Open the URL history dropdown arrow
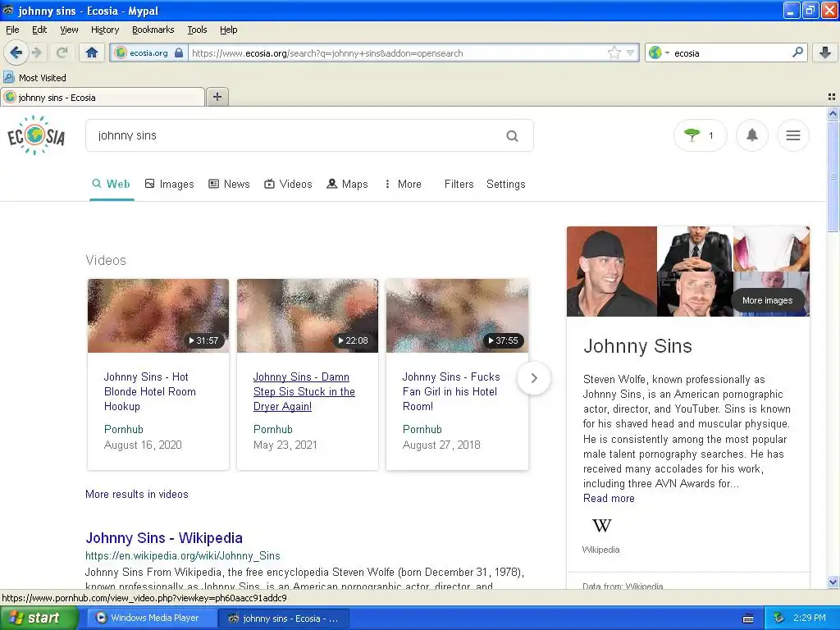 click(631, 52)
